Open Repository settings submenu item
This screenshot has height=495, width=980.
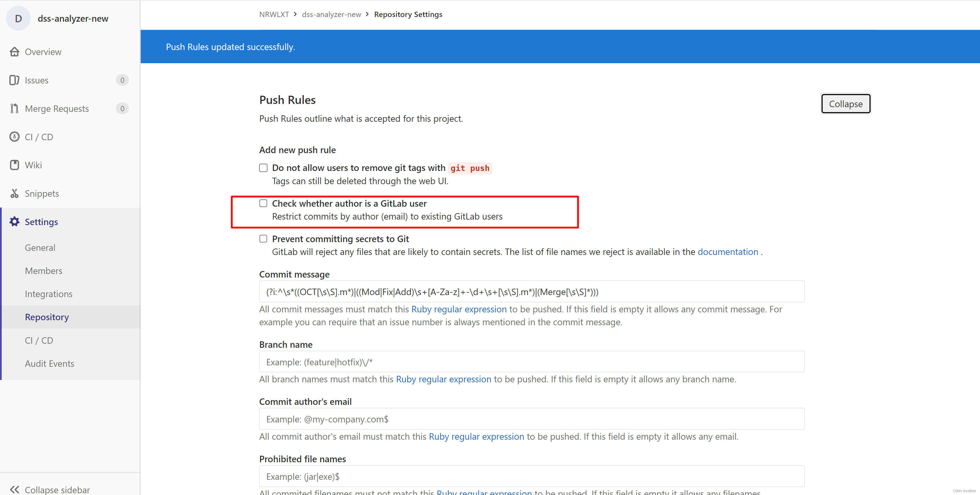click(x=47, y=317)
